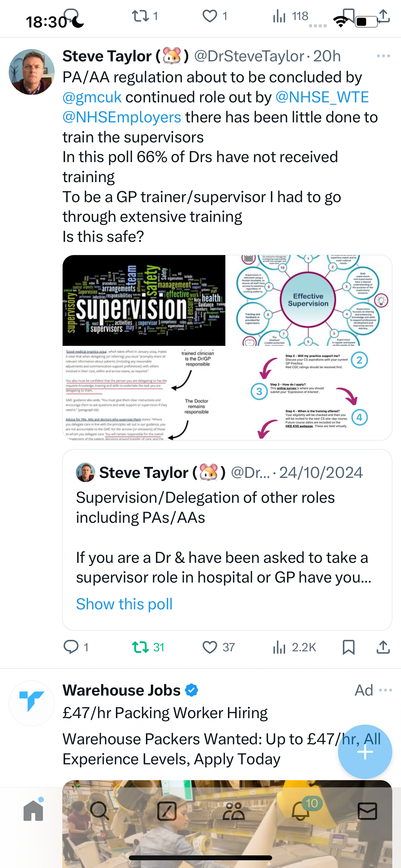Open the supervision word cloud image
Screen dimensions: 401x868
(144, 300)
